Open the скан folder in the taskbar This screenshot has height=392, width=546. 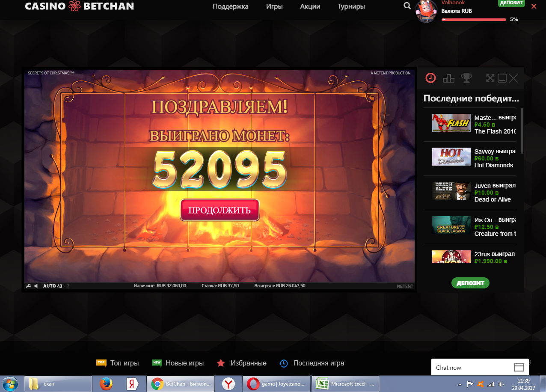[59, 384]
